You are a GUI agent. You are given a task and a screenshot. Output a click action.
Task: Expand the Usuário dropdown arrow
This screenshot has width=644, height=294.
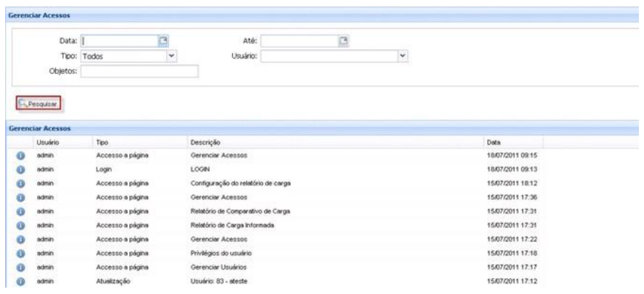pos(402,56)
